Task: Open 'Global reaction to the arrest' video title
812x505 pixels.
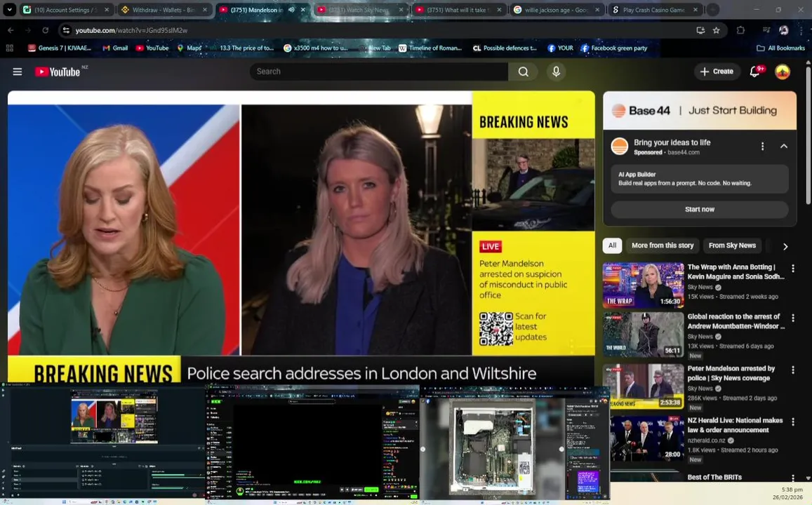Action: [x=736, y=321]
